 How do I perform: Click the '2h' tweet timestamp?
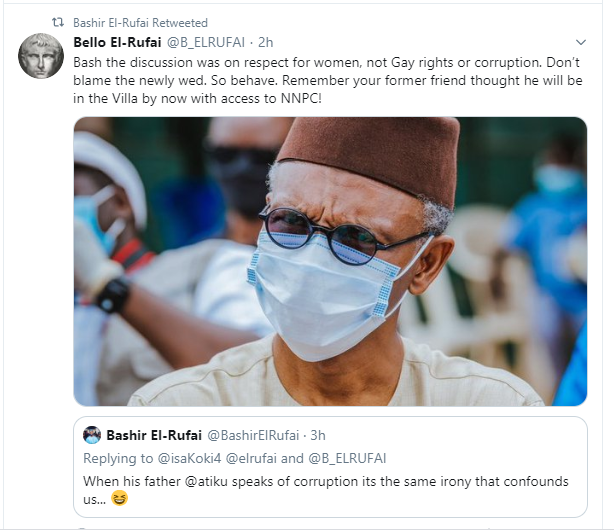pos(267,42)
